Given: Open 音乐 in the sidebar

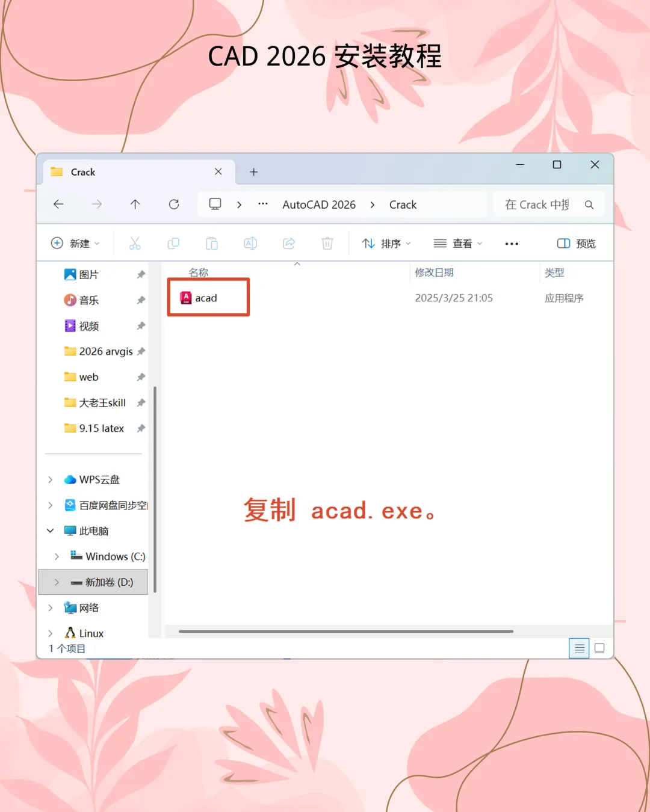Looking at the screenshot, I should tap(81, 300).
